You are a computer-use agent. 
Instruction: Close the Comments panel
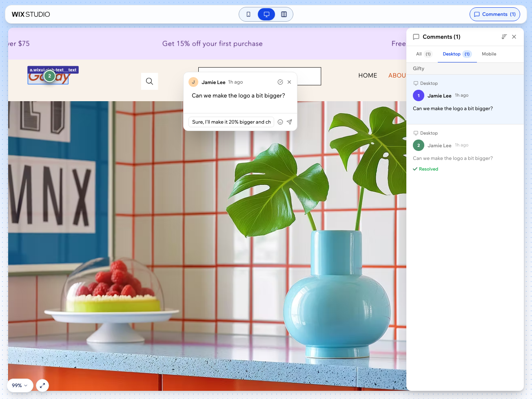(514, 37)
